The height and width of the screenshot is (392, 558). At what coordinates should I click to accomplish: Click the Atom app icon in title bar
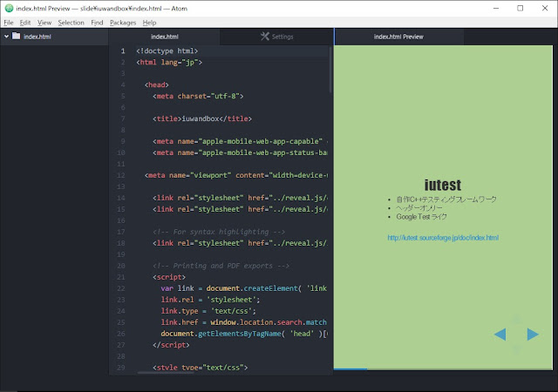9,8
